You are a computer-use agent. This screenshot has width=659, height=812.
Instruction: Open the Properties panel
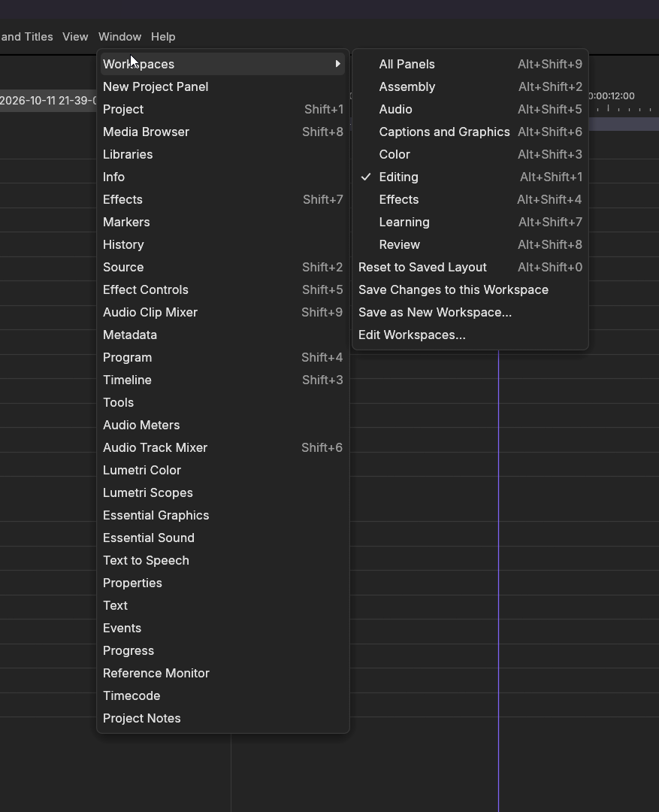(x=222, y=583)
